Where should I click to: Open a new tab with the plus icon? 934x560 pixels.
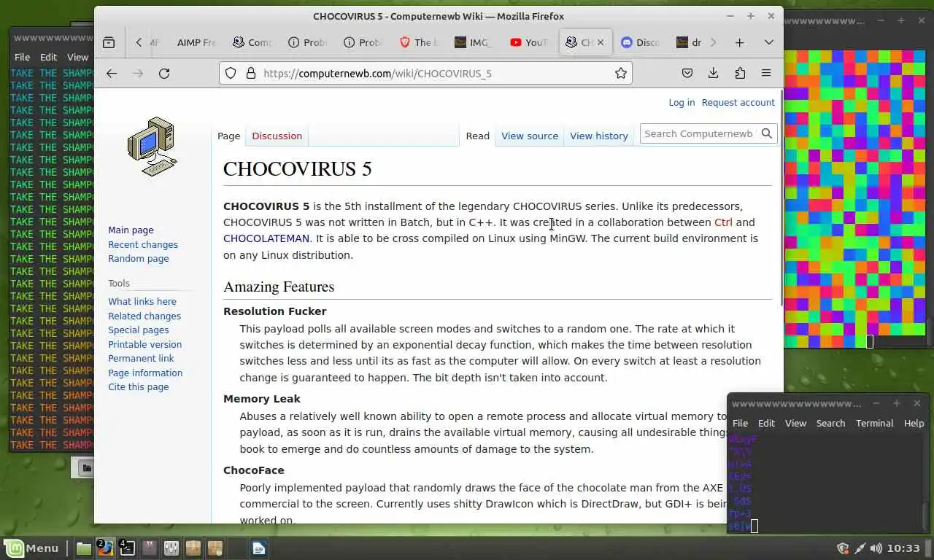[x=739, y=42]
